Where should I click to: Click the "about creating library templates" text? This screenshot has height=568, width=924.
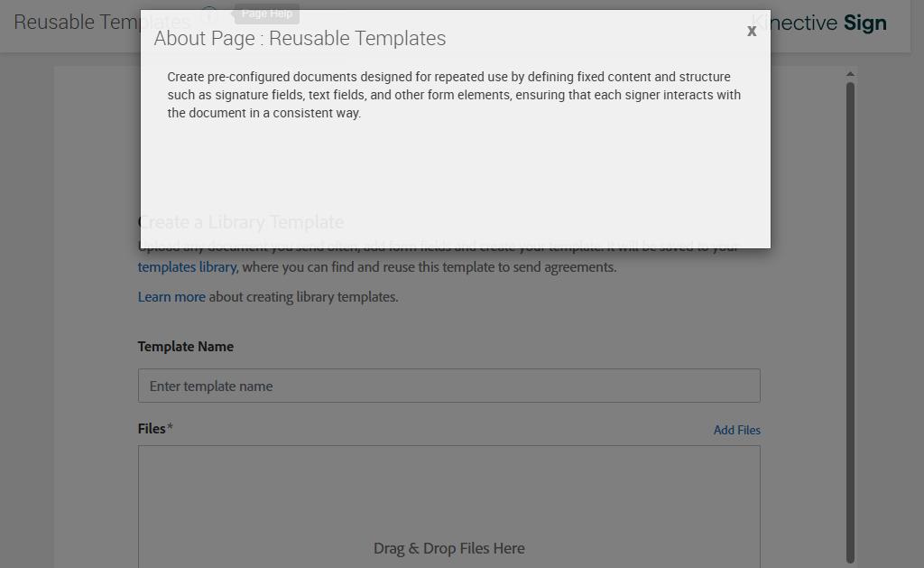pos(303,297)
